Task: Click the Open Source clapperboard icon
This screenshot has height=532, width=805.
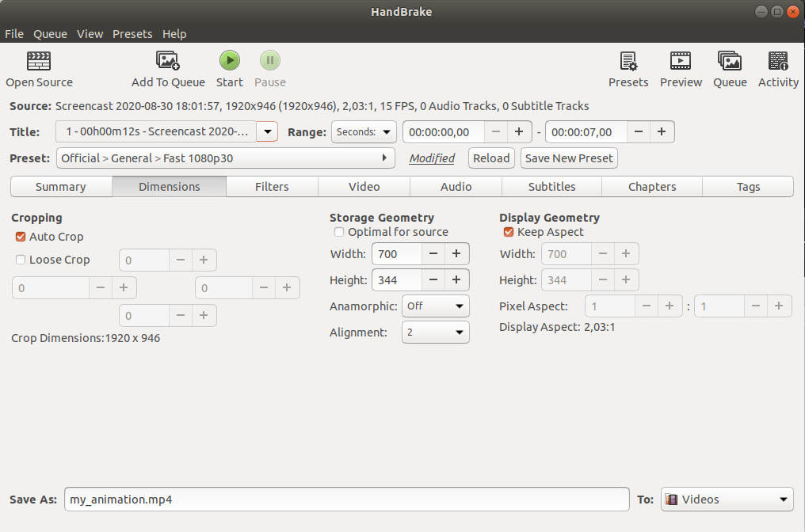Action: tap(39, 61)
